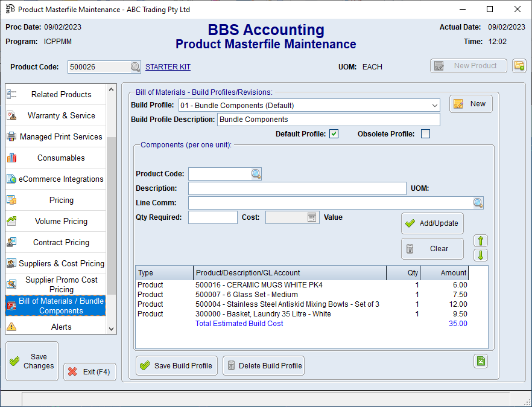Viewport: 532px width, 407px height.
Task: Follow the STARTER KIT link
Action: point(168,67)
